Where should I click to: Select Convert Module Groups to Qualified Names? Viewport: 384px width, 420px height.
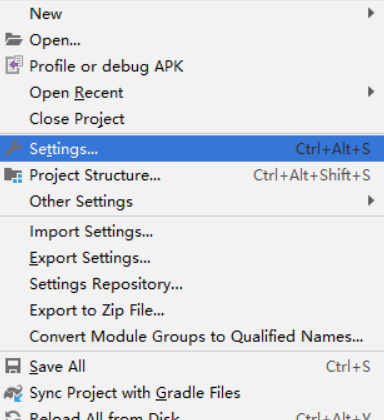click(x=192, y=336)
